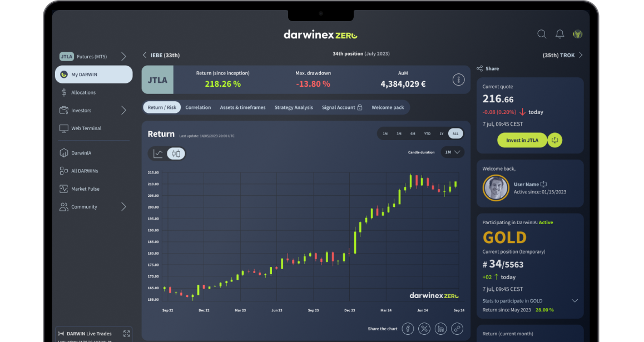
Task: Share the chart on Facebook
Action: (408, 329)
